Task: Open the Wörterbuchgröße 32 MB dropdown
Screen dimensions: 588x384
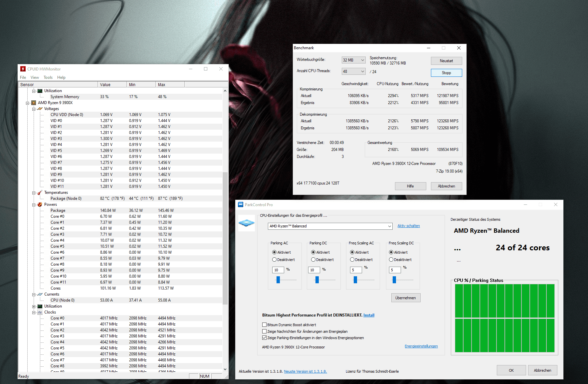Action: [x=354, y=60]
